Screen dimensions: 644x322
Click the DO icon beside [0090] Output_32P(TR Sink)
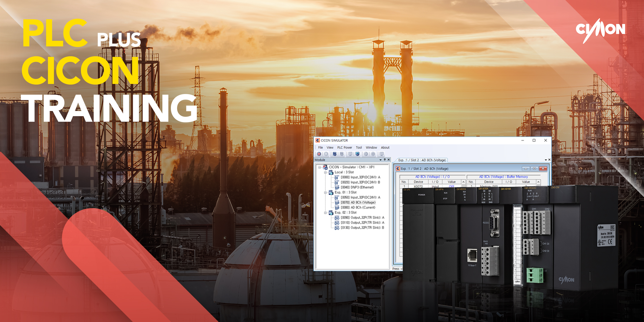point(337,218)
